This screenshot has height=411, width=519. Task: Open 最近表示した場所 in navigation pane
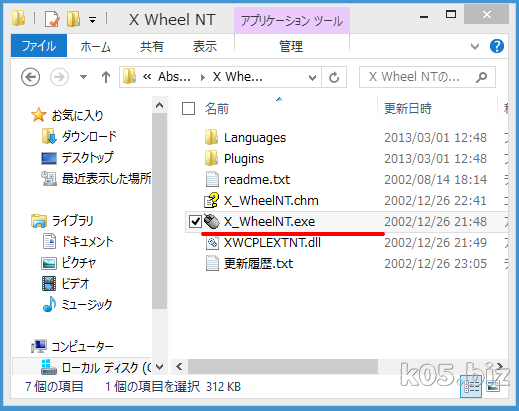pos(106,179)
